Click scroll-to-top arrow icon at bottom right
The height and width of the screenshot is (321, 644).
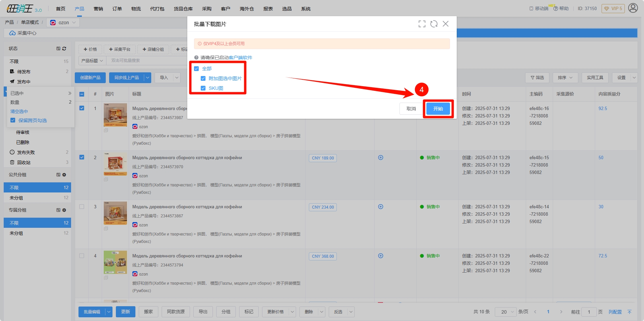click(630, 312)
